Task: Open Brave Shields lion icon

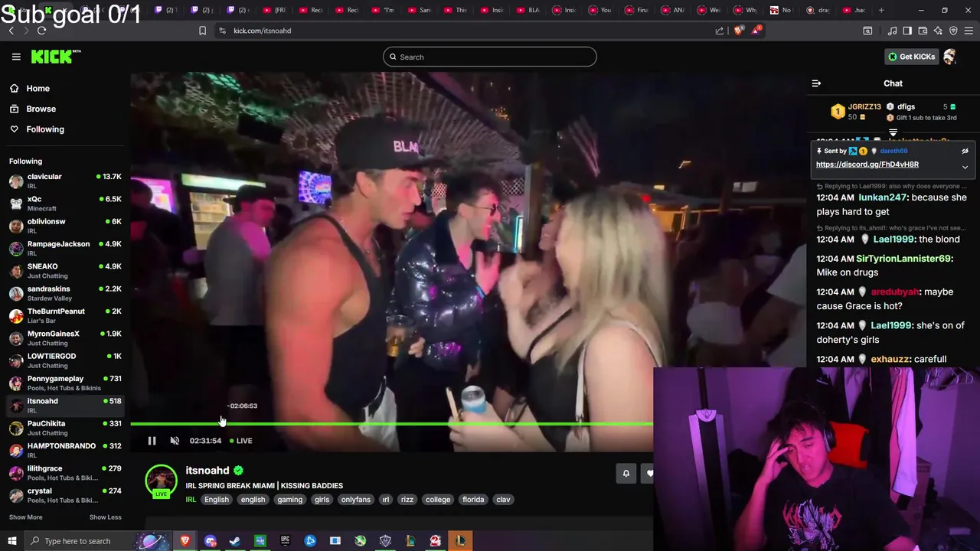Action: click(739, 31)
